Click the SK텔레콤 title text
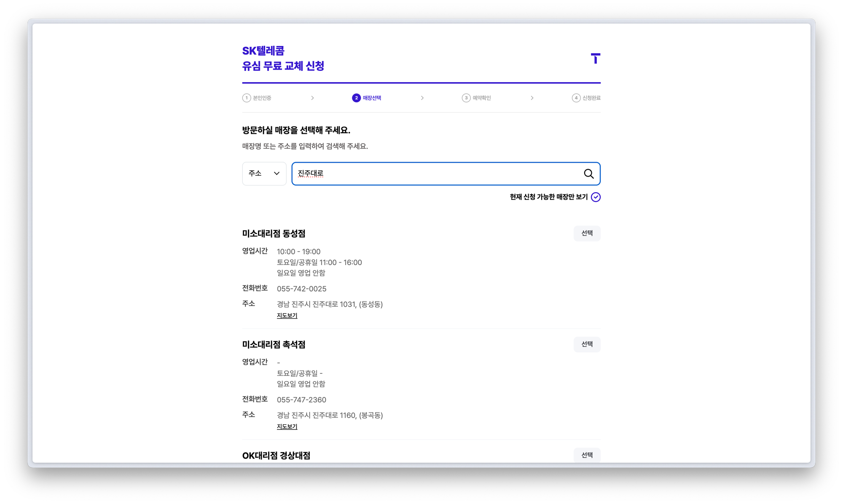 263,51
